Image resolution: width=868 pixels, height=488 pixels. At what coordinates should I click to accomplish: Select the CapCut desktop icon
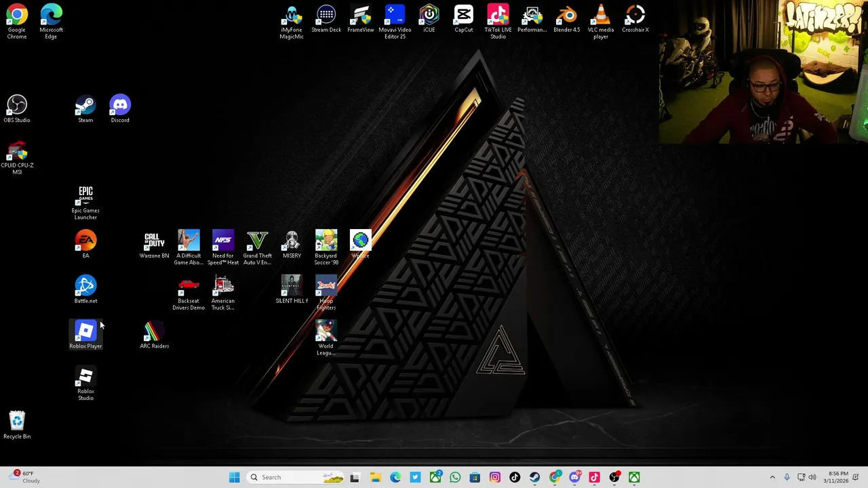(x=464, y=18)
